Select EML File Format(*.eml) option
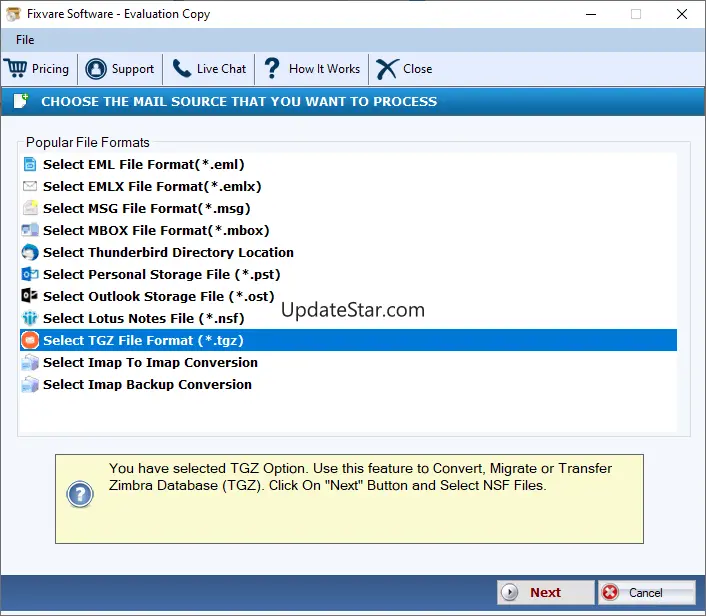The width and height of the screenshot is (706, 616). click(x=144, y=164)
